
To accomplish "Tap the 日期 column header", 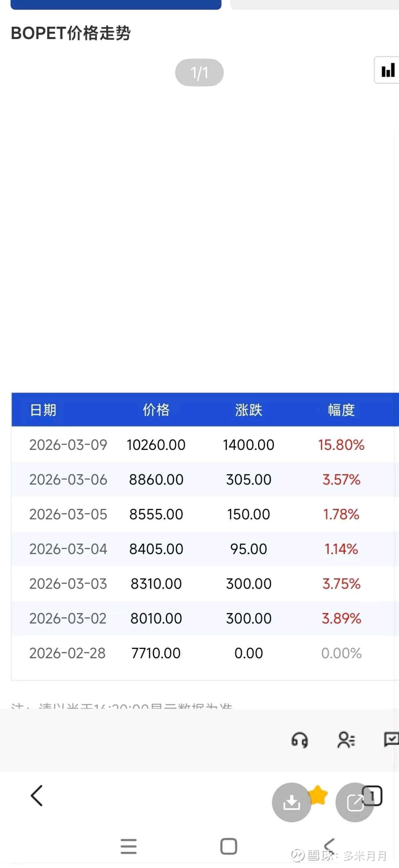I will pyautogui.click(x=43, y=410).
